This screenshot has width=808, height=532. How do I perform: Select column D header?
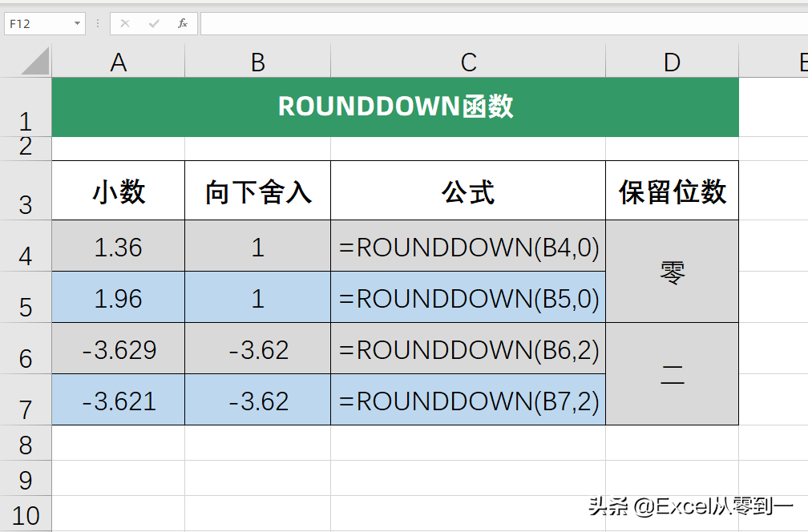coord(672,61)
